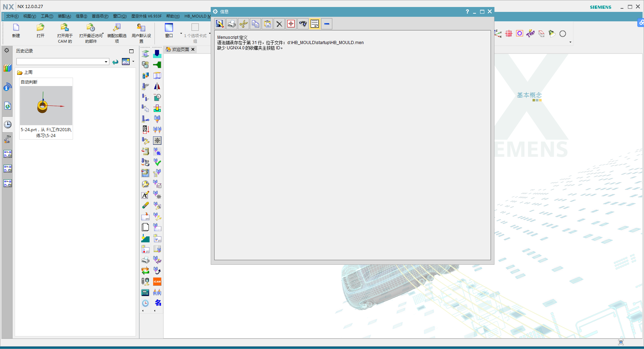Click the green checkmark verify icon
644x349 pixels.
tap(157, 162)
